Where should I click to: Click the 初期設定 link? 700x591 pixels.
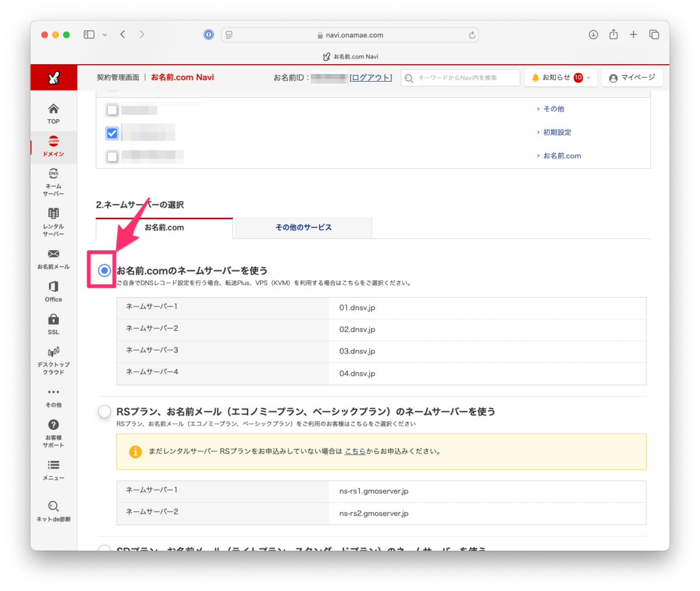click(557, 132)
